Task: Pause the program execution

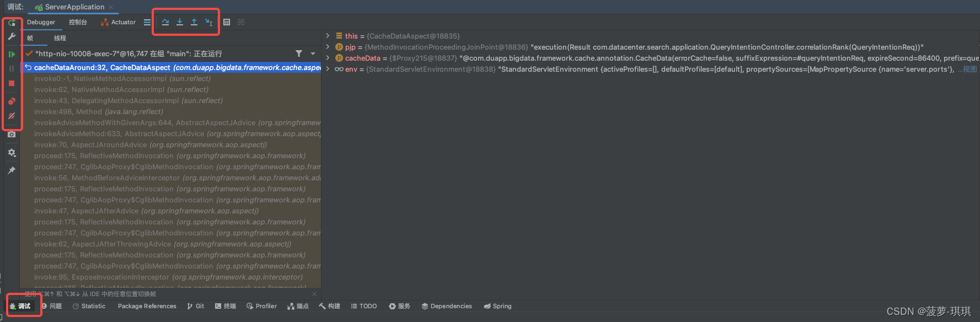Action: (x=12, y=69)
